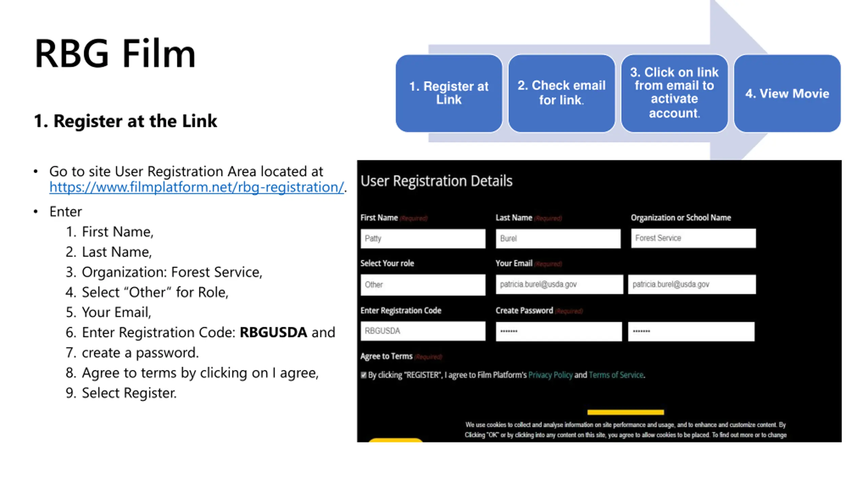
Task: Open the Select Your role dropdown
Action: click(423, 285)
